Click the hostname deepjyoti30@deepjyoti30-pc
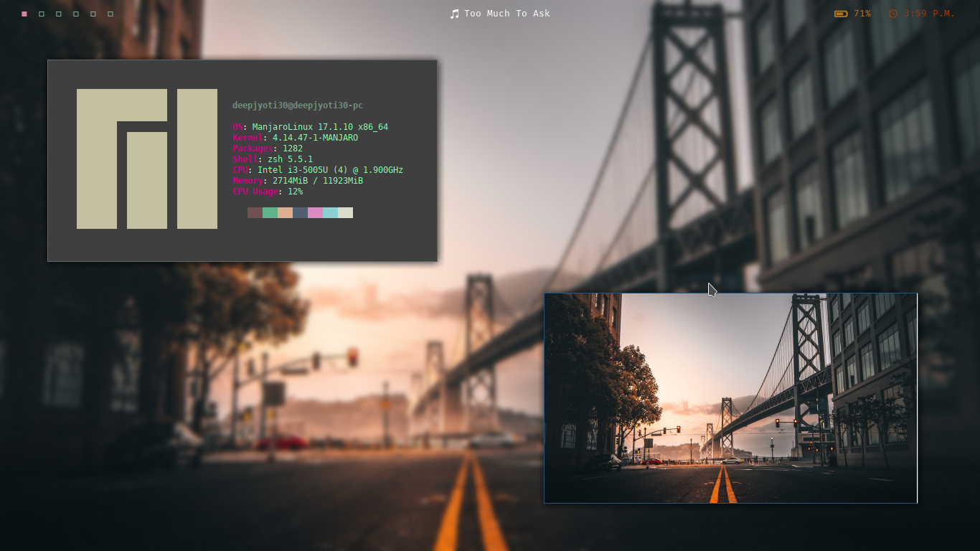 (x=297, y=105)
